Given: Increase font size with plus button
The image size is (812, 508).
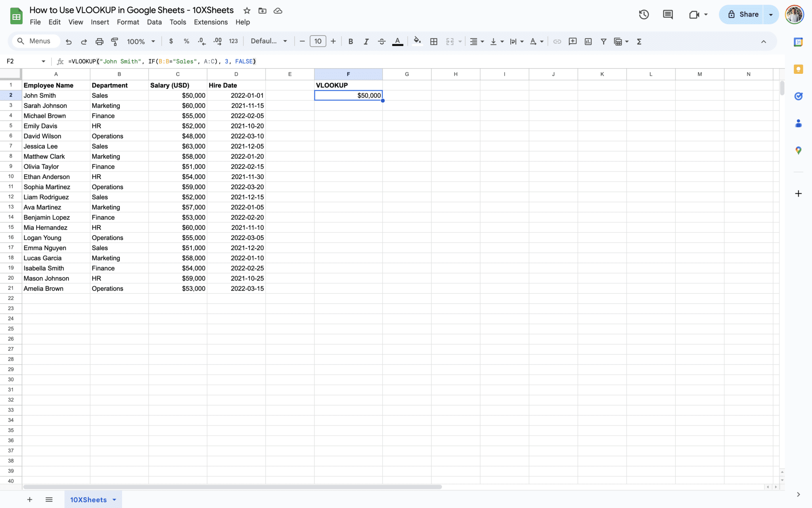Looking at the screenshot, I should [x=333, y=41].
